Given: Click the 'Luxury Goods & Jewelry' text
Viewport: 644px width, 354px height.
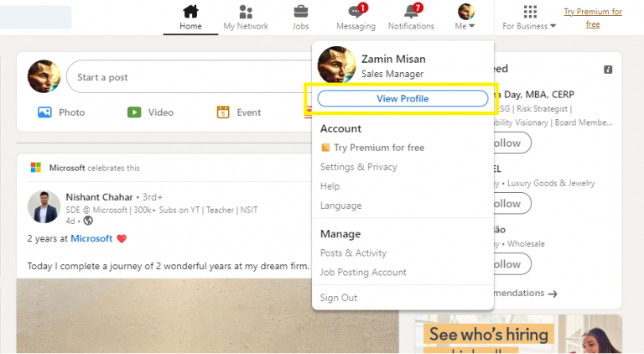Looking at the screenshot, I should tap(551, 183).
